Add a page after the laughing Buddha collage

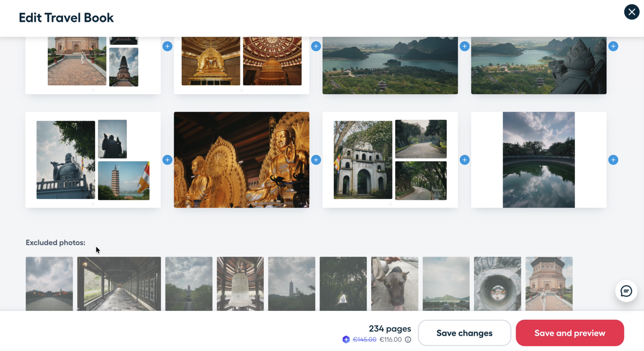click(167, 160)
